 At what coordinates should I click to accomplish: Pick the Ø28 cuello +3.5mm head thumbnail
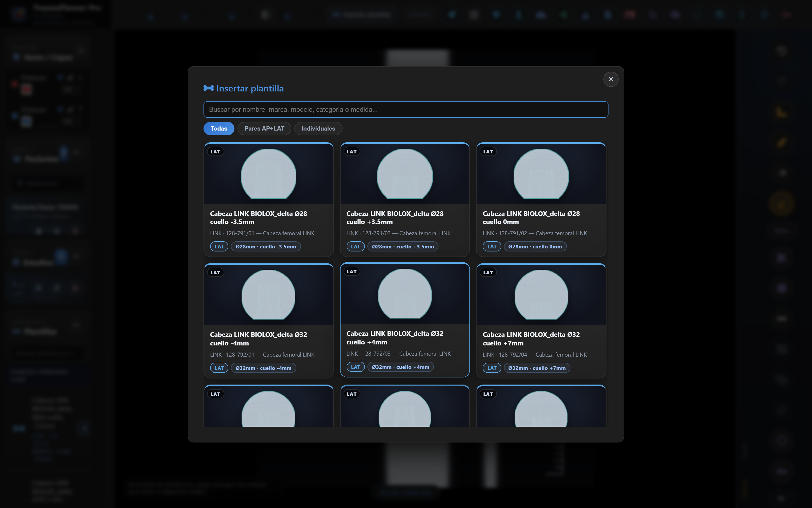[x=405, y=174]
